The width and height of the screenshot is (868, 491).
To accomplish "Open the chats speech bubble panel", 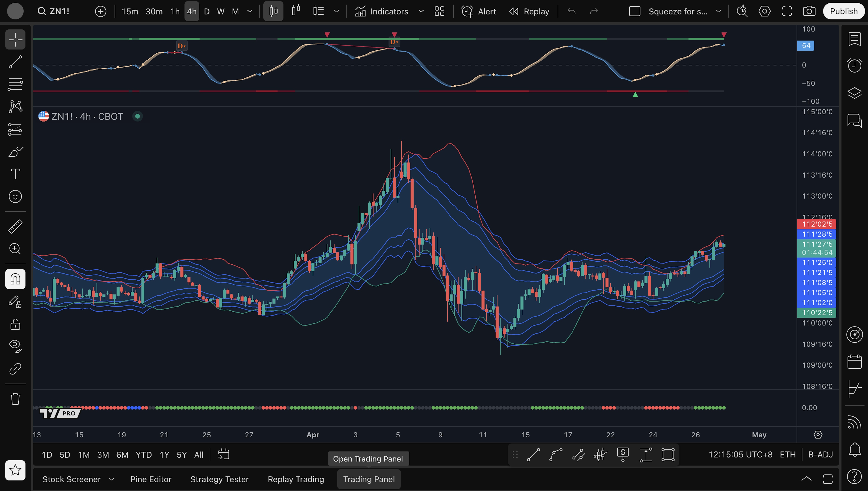I will (854, 120).
